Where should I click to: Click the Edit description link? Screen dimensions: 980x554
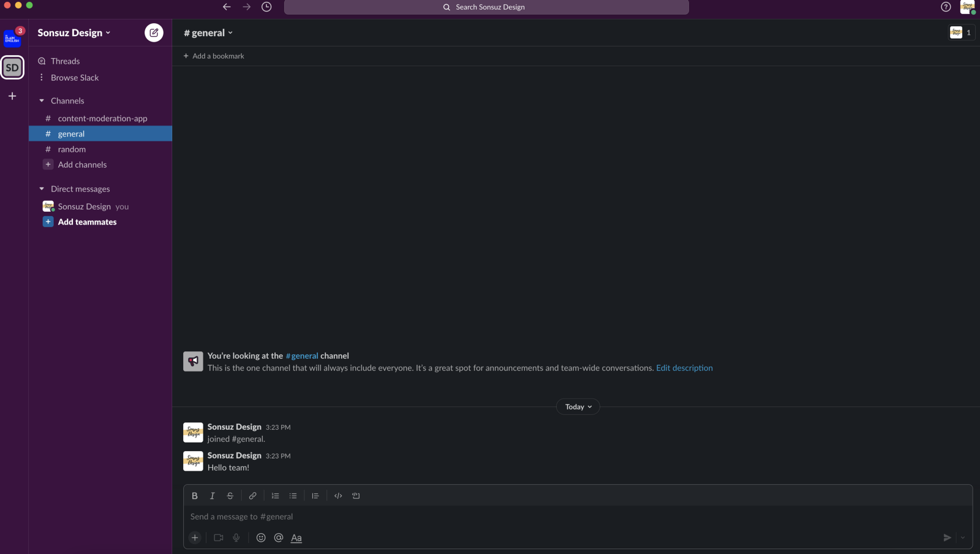(x=684, y=368)
